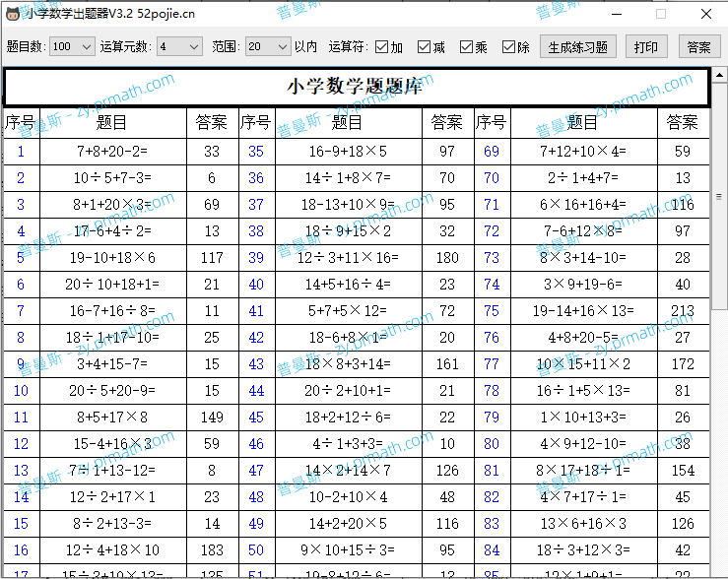
Task: Select question cell 14×2+14×7
Action: pos(348,471)
